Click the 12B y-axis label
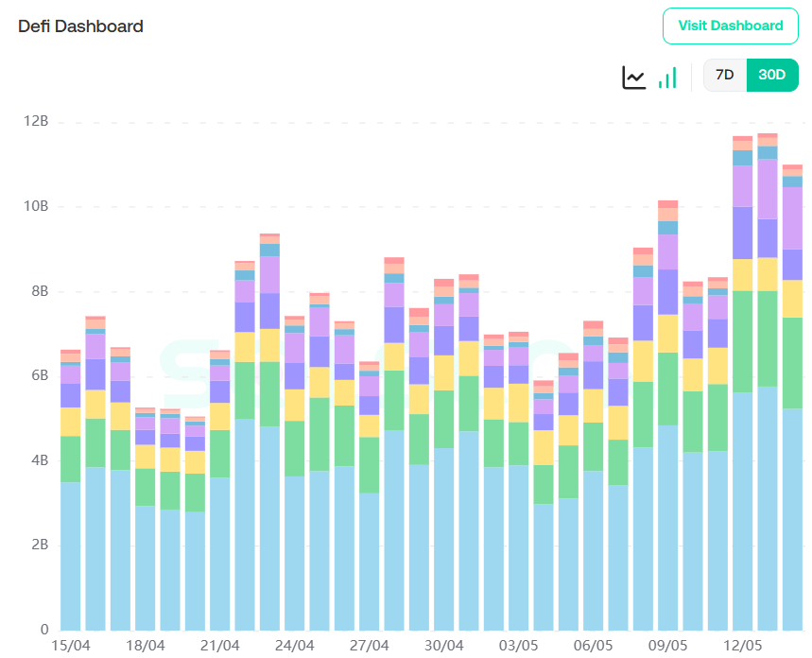812x658 pixels. (x=37, y=122)
